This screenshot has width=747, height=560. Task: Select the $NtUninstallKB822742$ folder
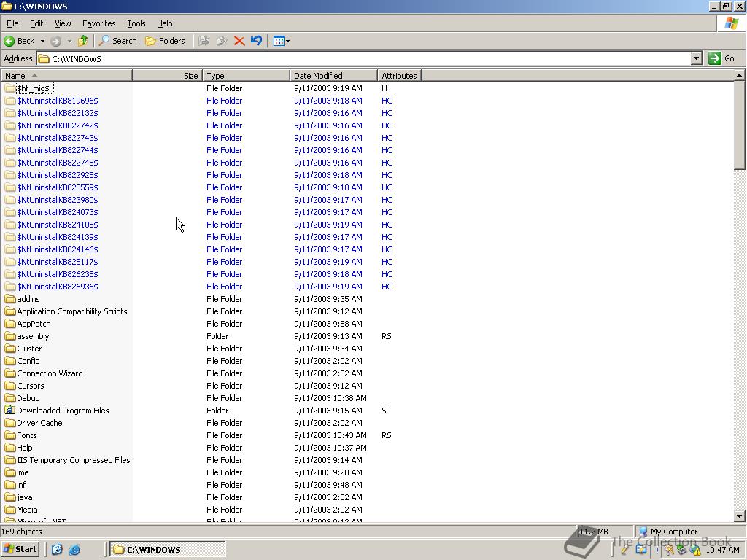pyautogui.click(x=52, y=125)
